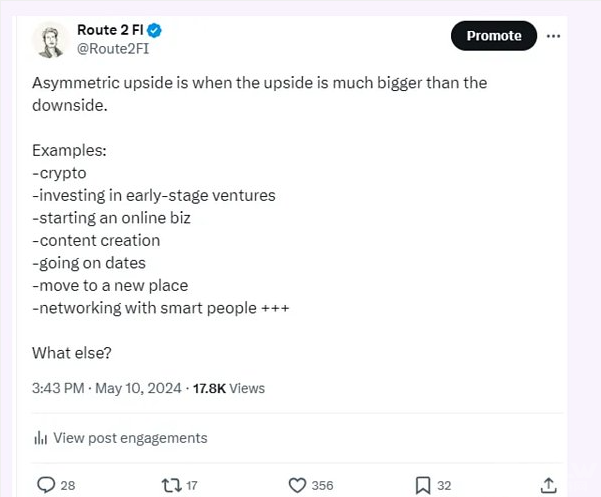Screen dimensions: 601x497
Task: Click the reply count 28
Action: pyautogui.click(x=68, y=486)
